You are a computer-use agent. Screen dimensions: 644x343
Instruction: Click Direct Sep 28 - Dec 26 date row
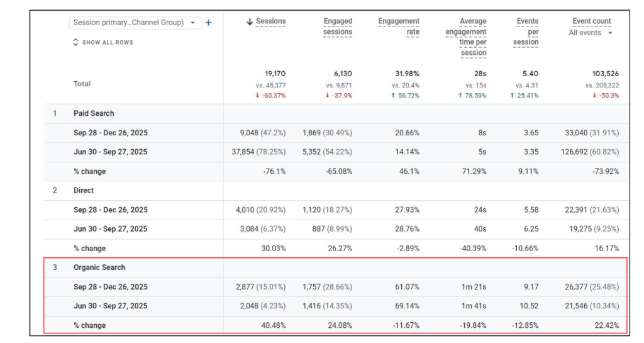pyautogui.click(x=111, y=210)
